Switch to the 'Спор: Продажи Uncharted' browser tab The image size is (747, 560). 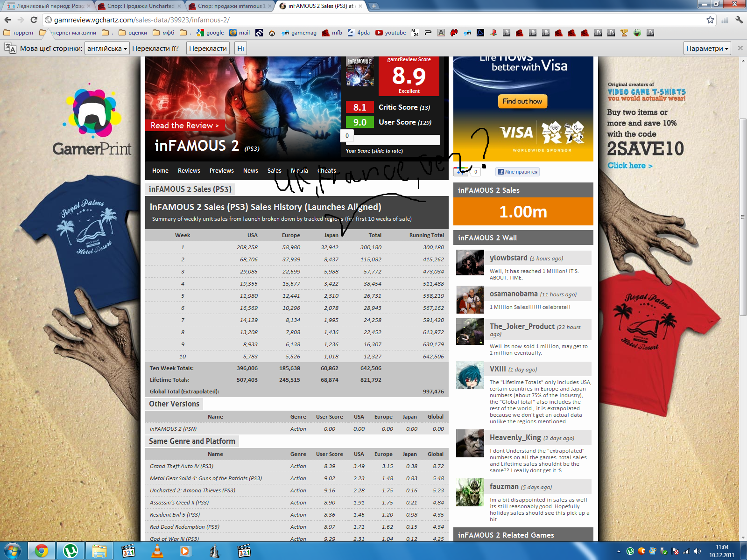click(x=140, y=6)
